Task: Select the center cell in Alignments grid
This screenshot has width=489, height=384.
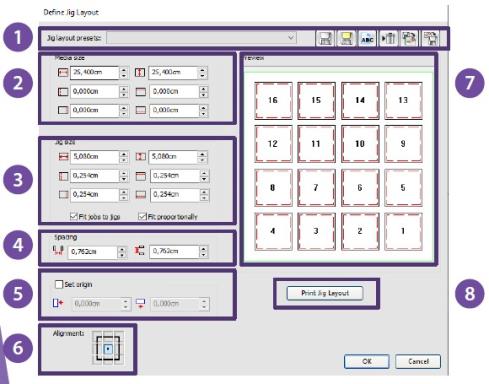Action: [x=108, y=349]
